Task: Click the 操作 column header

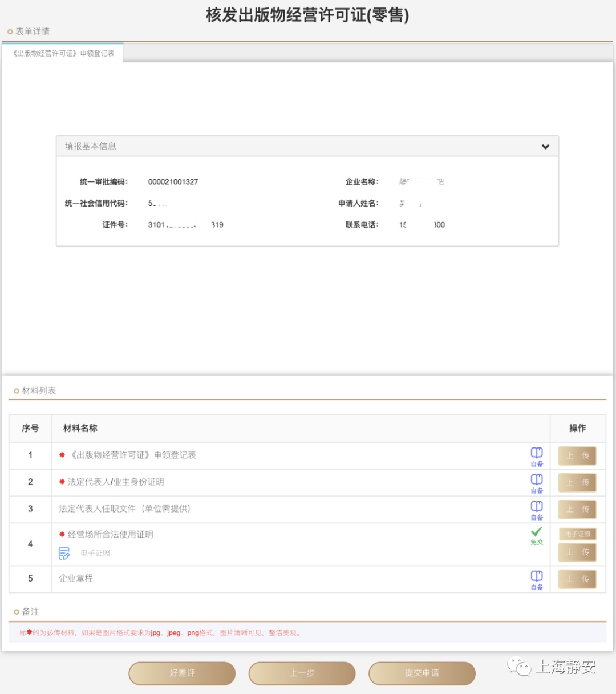Action: [577, 428]
